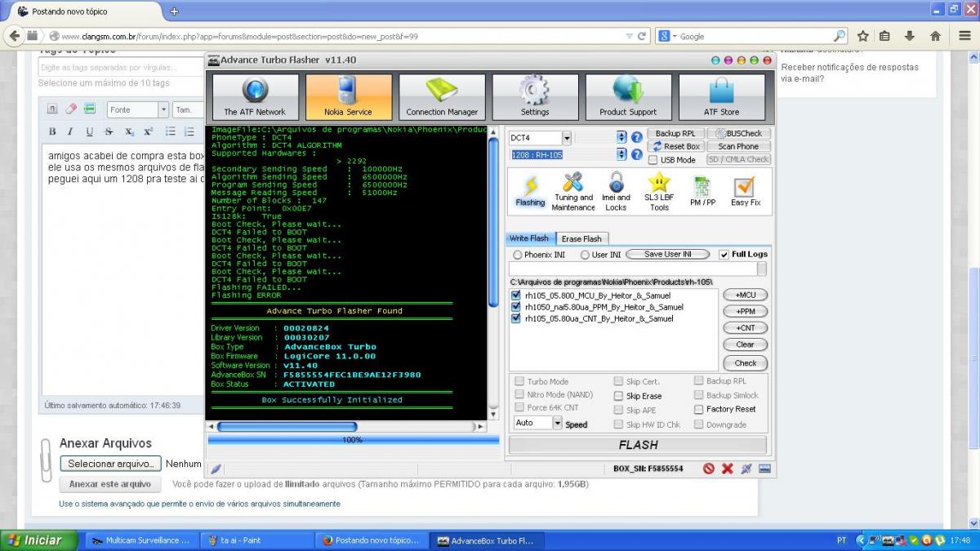Click the help icon beside 1208 : RH-105
The image size is (980, 551).
637,154
